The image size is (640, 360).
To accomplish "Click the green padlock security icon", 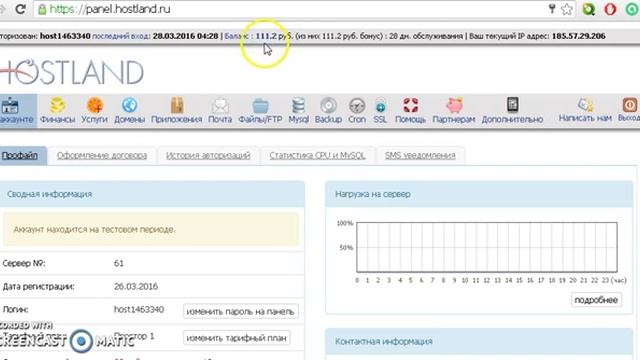I will coord(42,9).
